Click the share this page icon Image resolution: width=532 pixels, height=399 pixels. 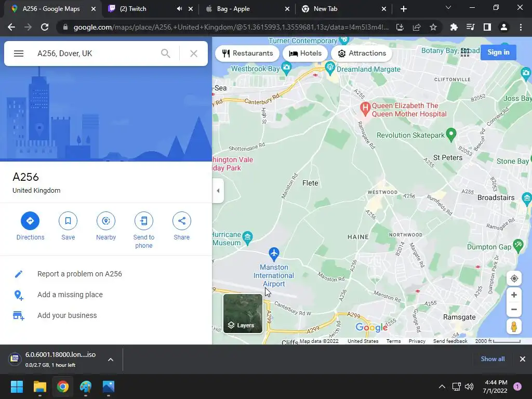click(417, 27)
